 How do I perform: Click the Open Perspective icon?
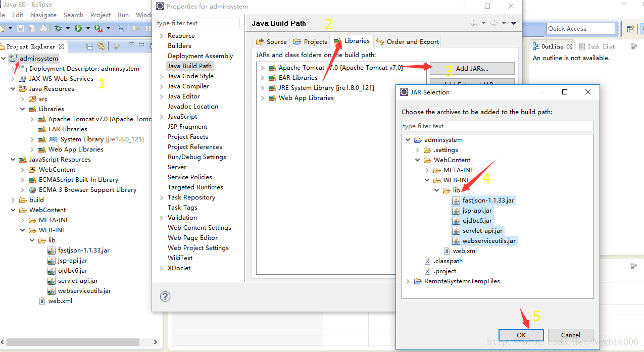click(630, 29)
